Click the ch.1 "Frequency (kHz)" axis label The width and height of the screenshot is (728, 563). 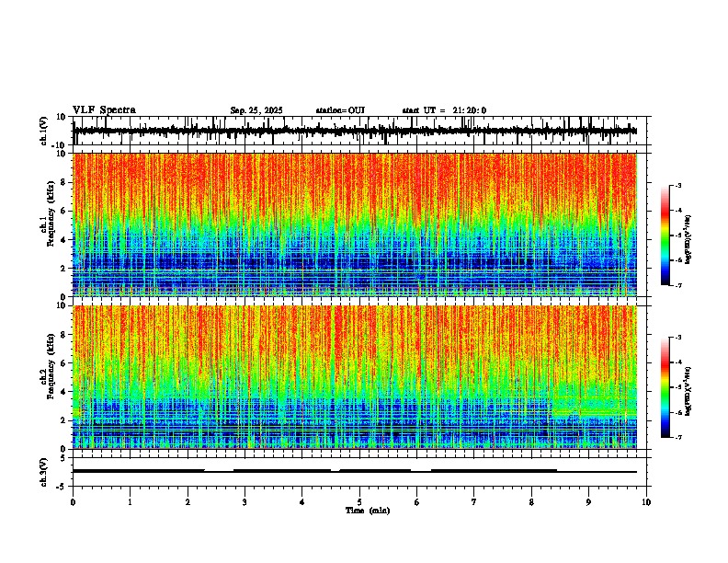(x=51, y=213)
